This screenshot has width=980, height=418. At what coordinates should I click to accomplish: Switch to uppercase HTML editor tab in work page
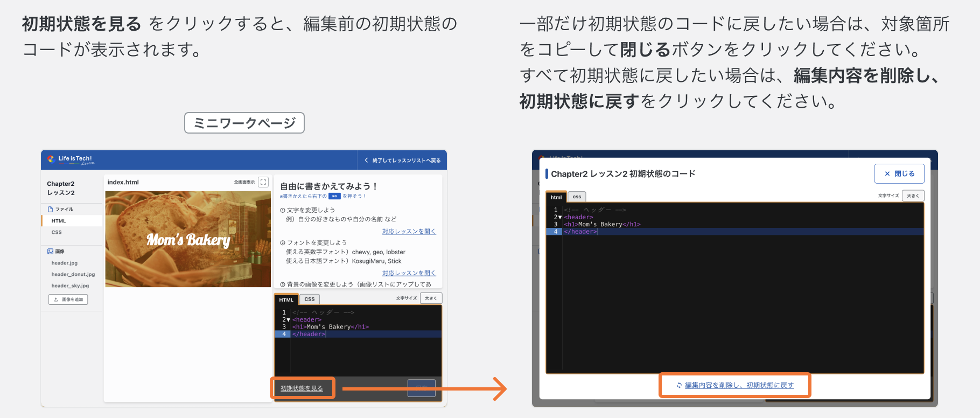point(286,299)
